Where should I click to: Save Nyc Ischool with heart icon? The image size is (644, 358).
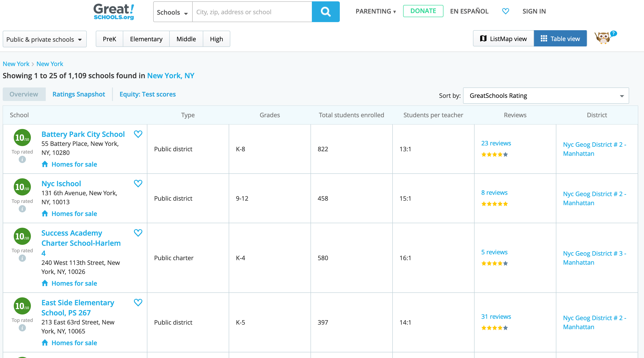pos(138,183)
